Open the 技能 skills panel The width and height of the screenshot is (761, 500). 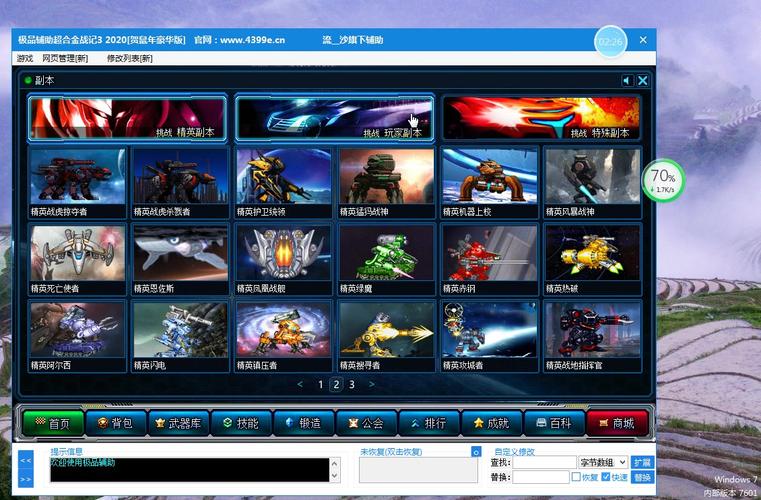241,423
